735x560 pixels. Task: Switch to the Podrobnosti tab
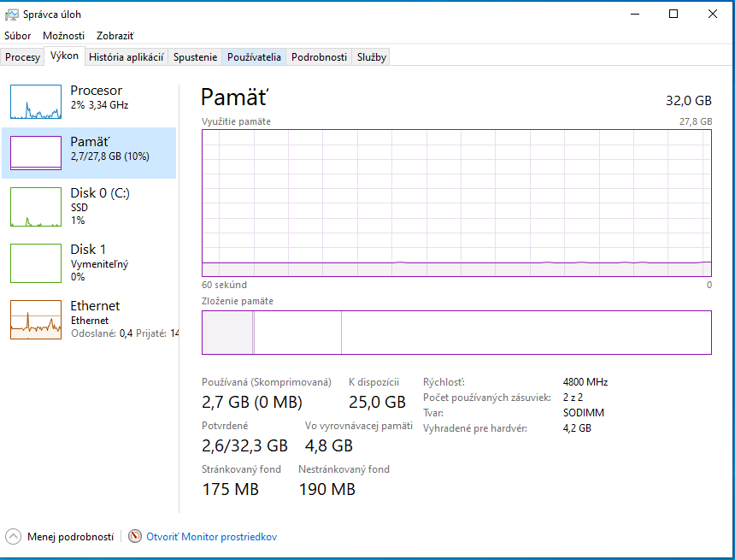click(x=319, y=57)
